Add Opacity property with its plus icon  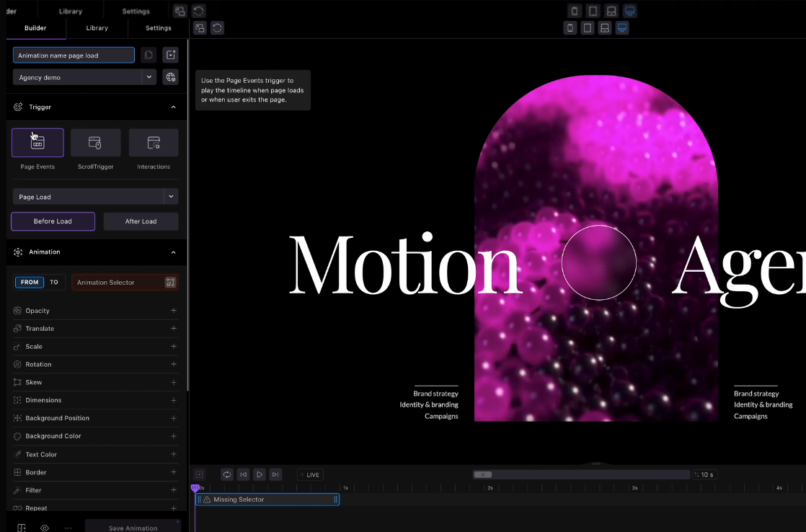173,311
